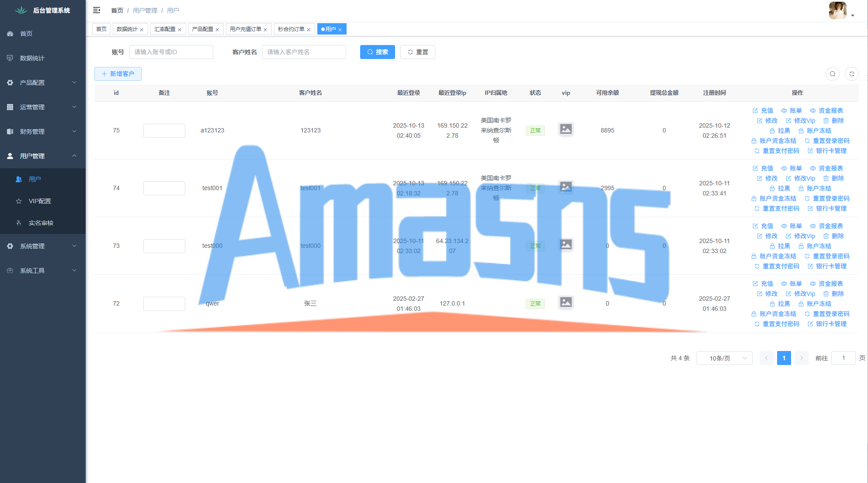Open the 10条/页 page size dropdown
Screen dimensions: 868x483
pos(724,358)
